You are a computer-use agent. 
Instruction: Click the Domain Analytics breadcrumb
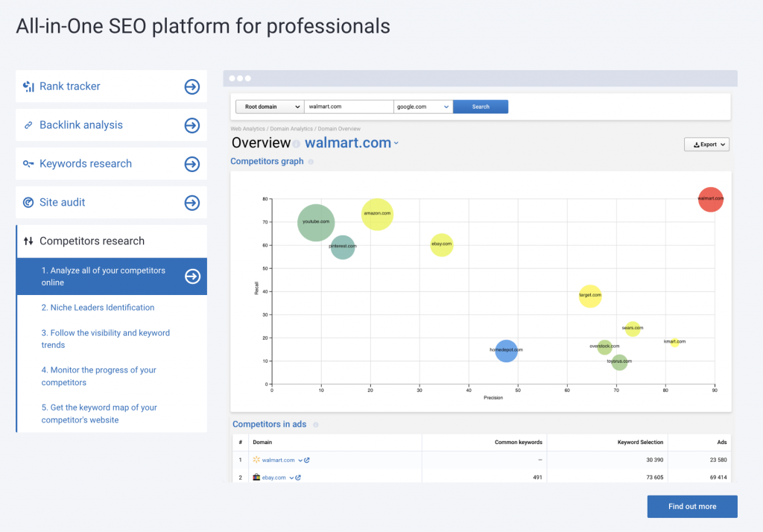tap(291, 129)
